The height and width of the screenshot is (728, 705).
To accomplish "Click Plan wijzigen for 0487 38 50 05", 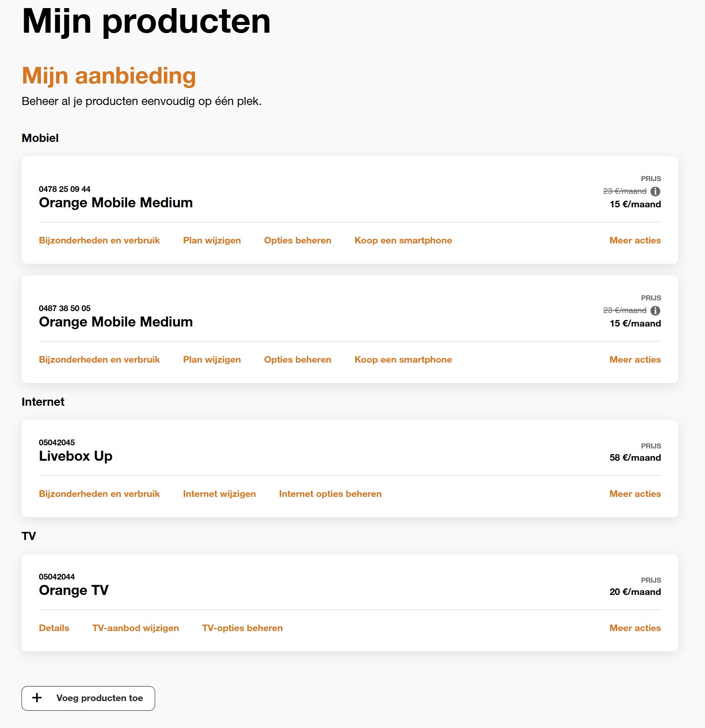I will coord(212,360).
